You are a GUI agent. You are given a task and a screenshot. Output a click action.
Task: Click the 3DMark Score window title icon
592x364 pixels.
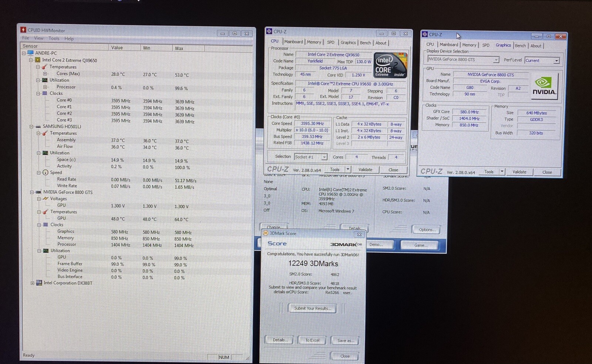[x=265, y=233]
